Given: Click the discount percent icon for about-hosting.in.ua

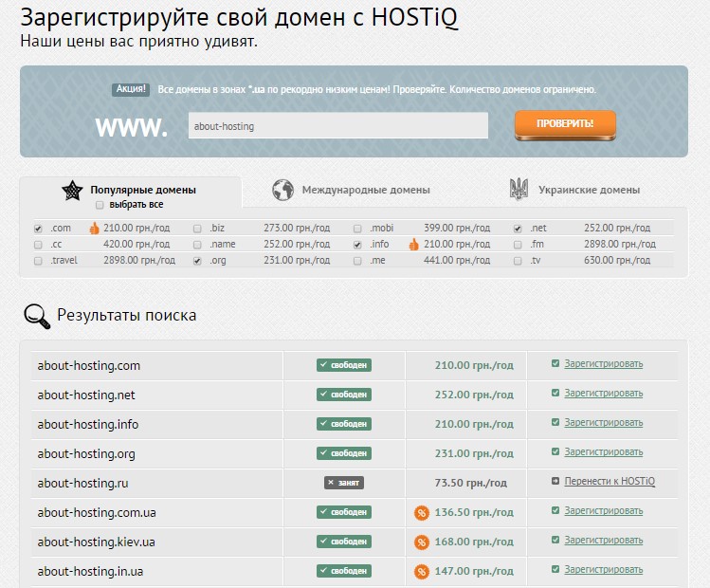Looking at the screenshot, I should pyautogui.click(x=422, y=572).
